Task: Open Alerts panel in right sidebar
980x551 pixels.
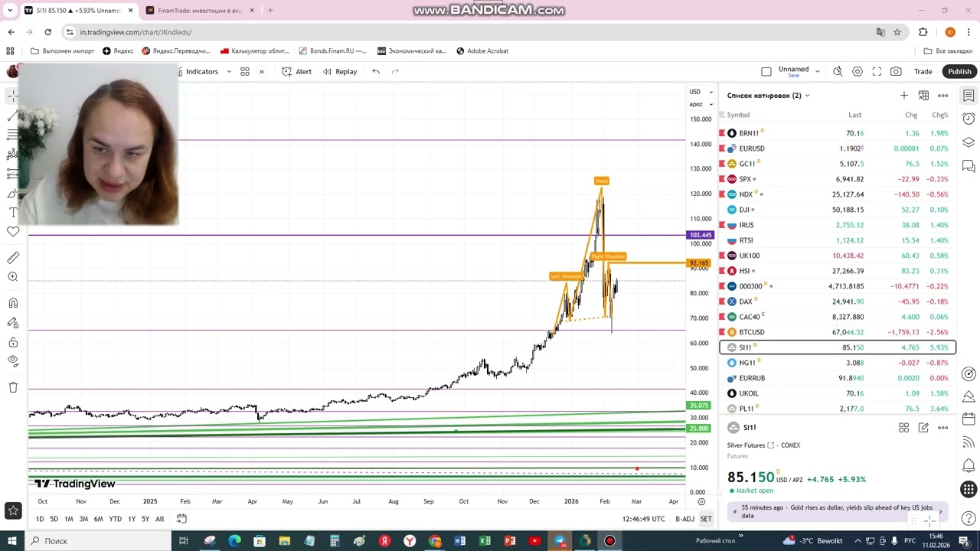Action: click(x=969, y=119)
